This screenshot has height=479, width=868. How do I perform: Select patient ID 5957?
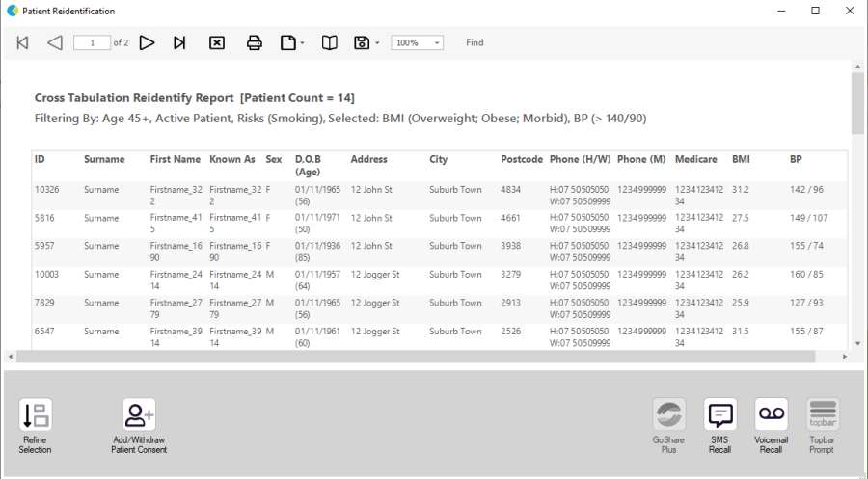tap(44, 246)
